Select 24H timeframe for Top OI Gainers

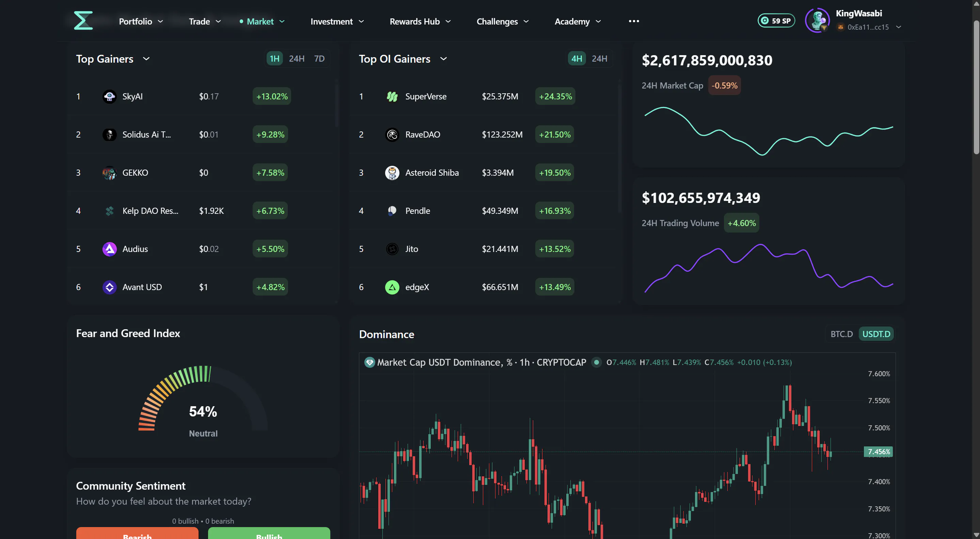(x=600, y=59)
